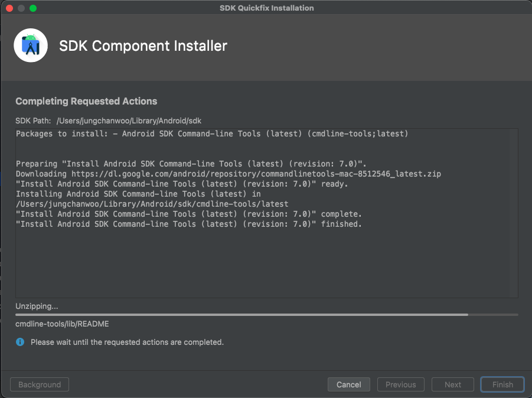Click the 'SDK Quickfix Installation' window title

point(267,8)
